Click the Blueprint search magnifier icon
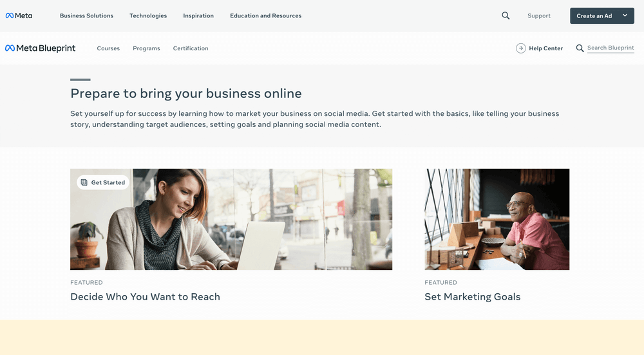 point(580,48)
